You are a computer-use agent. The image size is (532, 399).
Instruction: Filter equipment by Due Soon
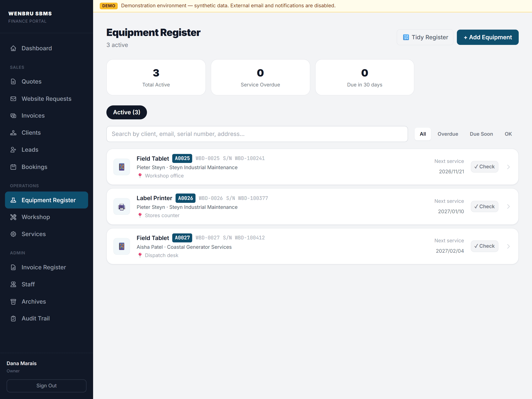(x=481, y=134)
